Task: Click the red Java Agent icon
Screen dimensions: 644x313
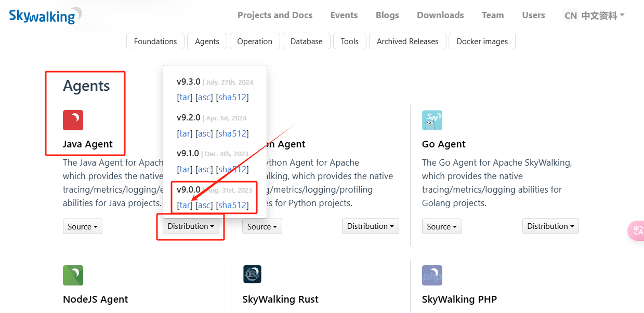Action: [73, 120]
